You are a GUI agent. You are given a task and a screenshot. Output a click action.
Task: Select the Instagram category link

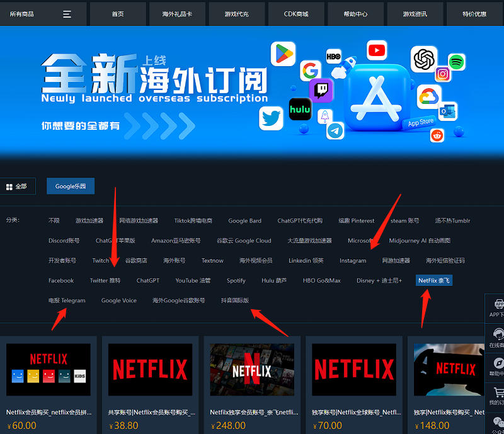(353, 261)
